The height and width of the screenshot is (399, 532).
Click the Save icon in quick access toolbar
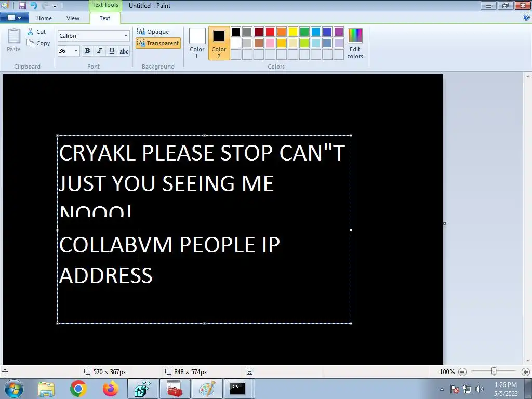[x=22, y=5]
